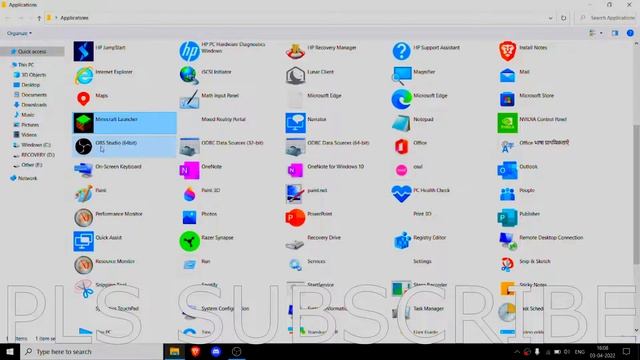Open the HP JumpStart app icon
Viewport: 640px width, 360px height.
click(x=83, y=51)
